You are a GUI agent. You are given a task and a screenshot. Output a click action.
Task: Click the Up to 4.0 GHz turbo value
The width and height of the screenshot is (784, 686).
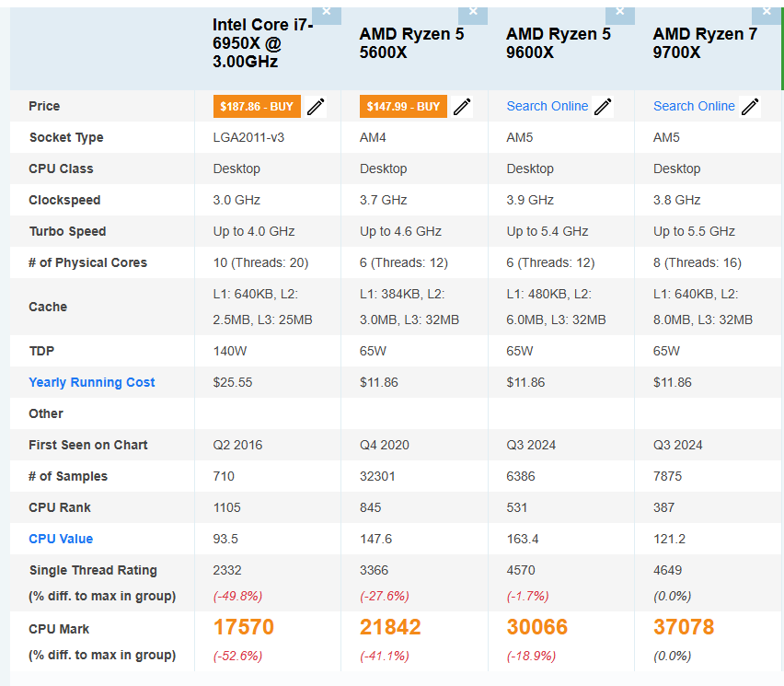click(254, 231)
